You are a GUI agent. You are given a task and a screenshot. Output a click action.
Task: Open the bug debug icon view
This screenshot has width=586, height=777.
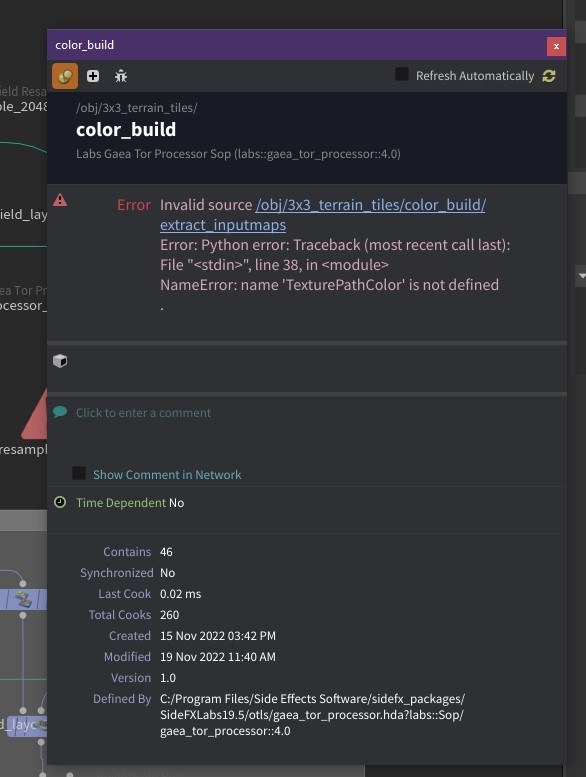tap(121, 76)
